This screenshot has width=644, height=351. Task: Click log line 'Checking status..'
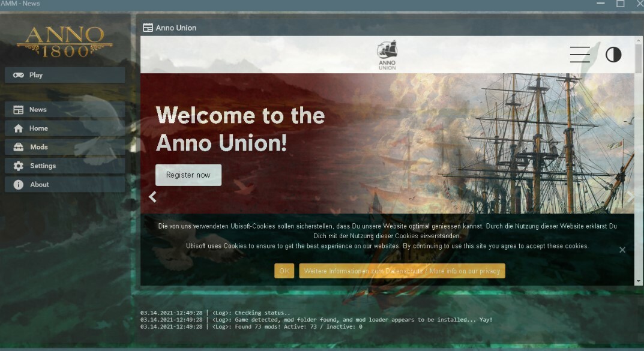(x=215, y=313)
